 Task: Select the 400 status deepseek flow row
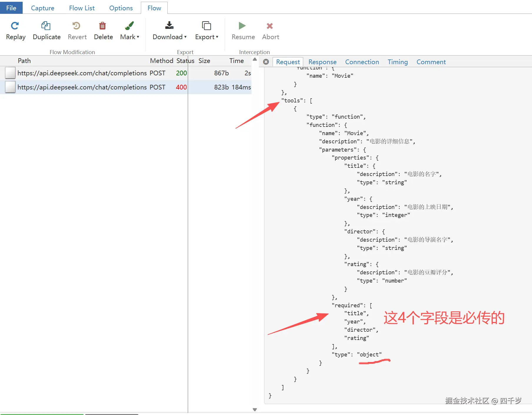(x=126, y=87)
